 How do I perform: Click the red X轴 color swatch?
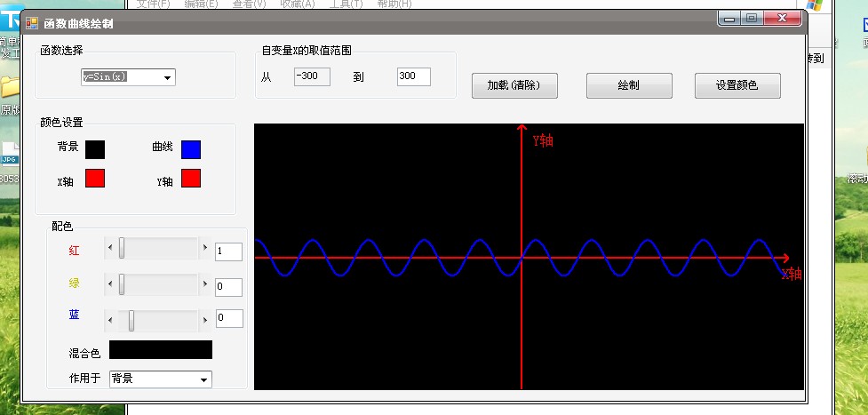pos(95,179)
